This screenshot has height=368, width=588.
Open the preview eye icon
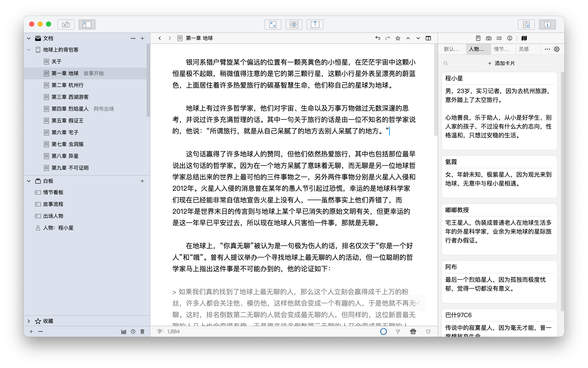click(294, 24)
